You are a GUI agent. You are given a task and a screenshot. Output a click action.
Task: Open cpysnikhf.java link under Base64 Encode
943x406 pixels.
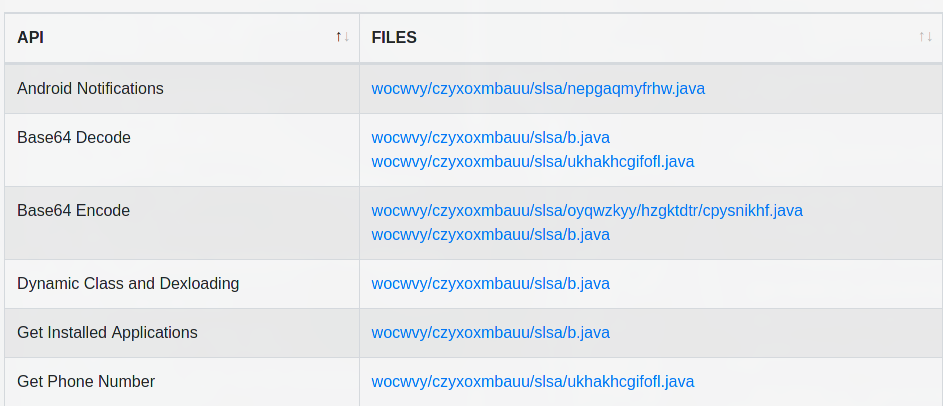pos(587,211)
